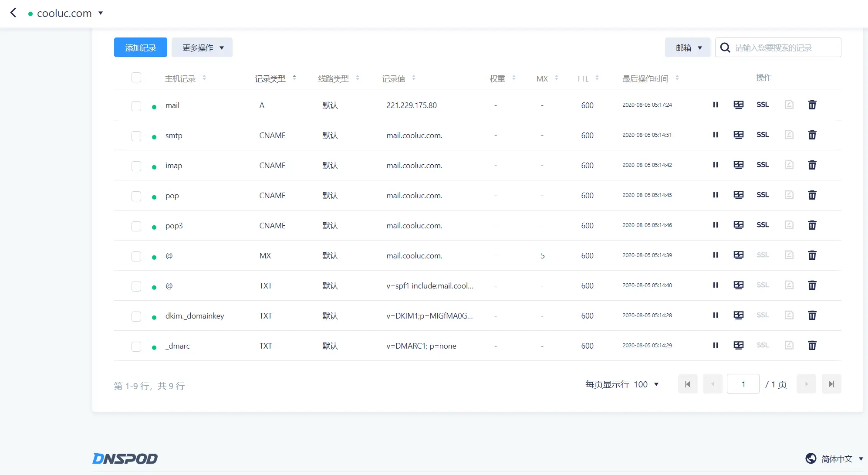Delete the pop3 CNAME record

point(812,225)
